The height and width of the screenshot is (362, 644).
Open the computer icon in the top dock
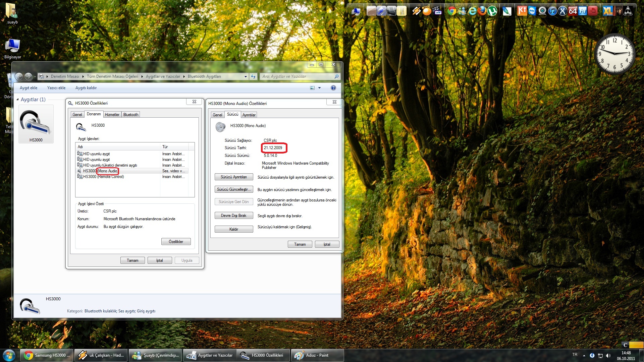point(356,11)
